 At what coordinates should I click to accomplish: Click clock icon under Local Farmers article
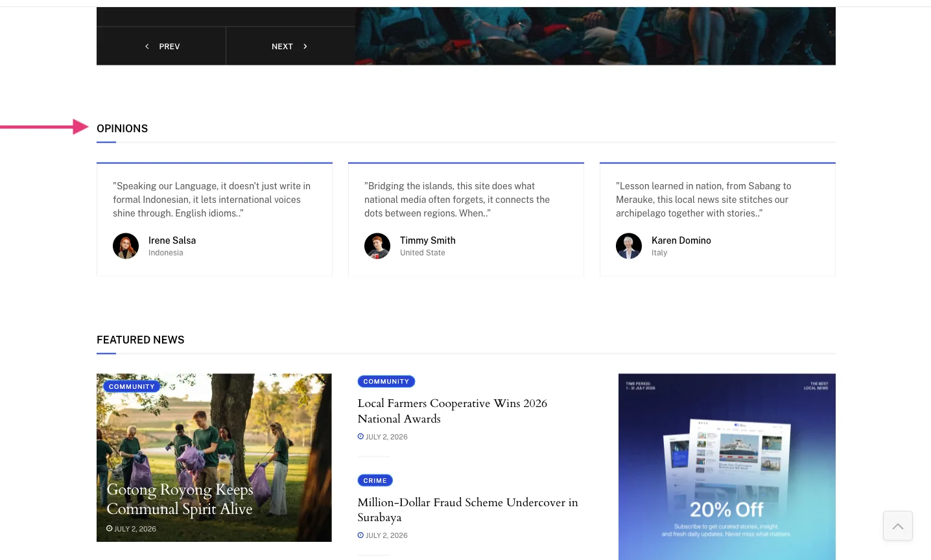click(x=360, y=437)
